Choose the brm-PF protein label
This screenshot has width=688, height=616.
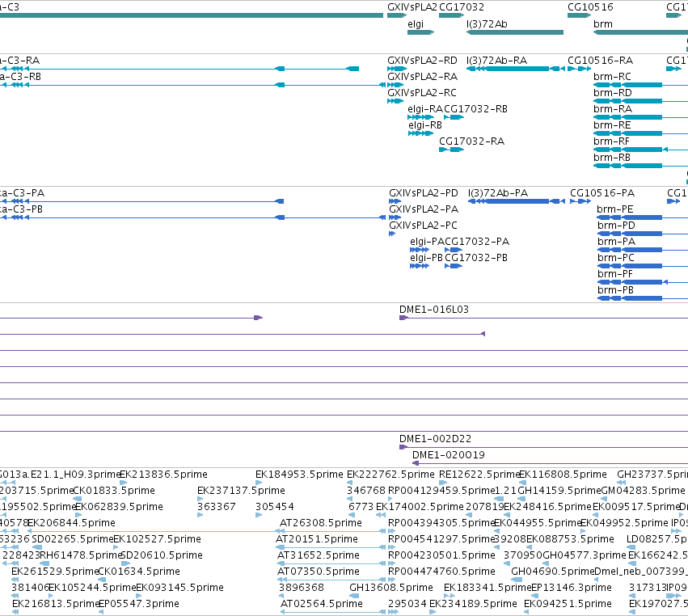coord(614,274)
